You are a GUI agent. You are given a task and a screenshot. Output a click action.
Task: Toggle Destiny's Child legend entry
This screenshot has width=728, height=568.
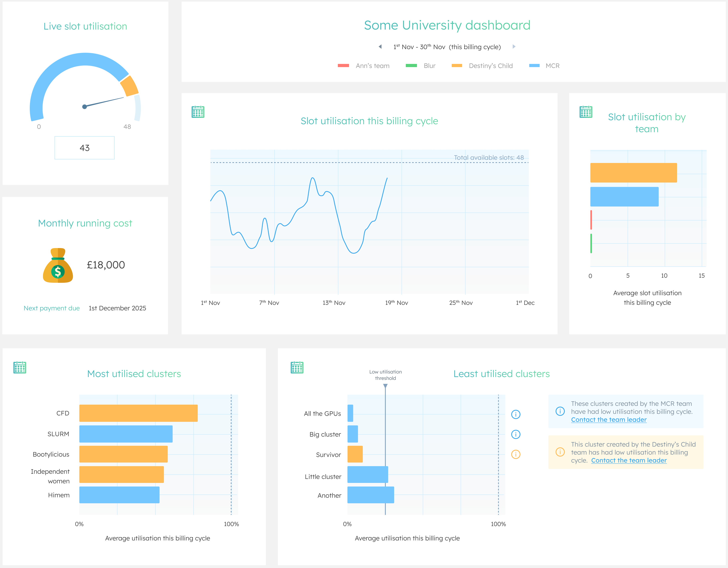point(482,66)
